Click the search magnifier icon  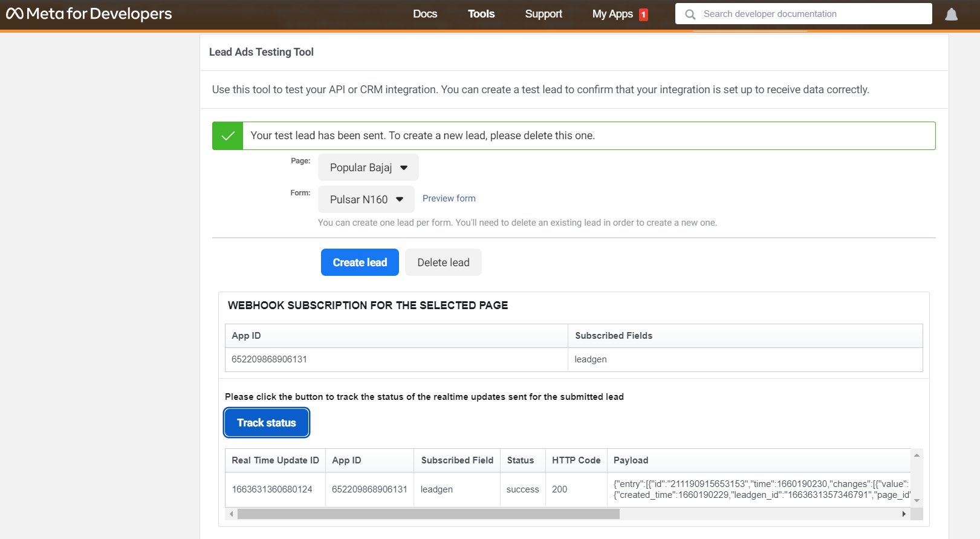tap(690, 14)
